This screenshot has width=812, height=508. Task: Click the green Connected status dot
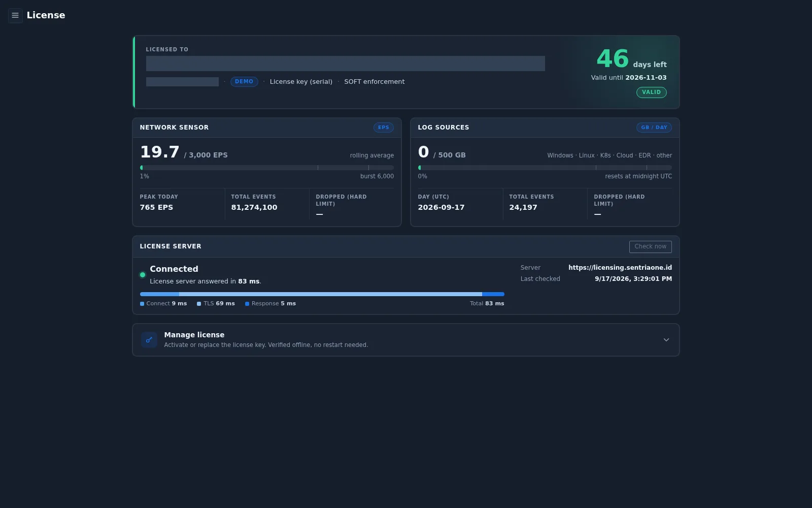click(143, 275)
